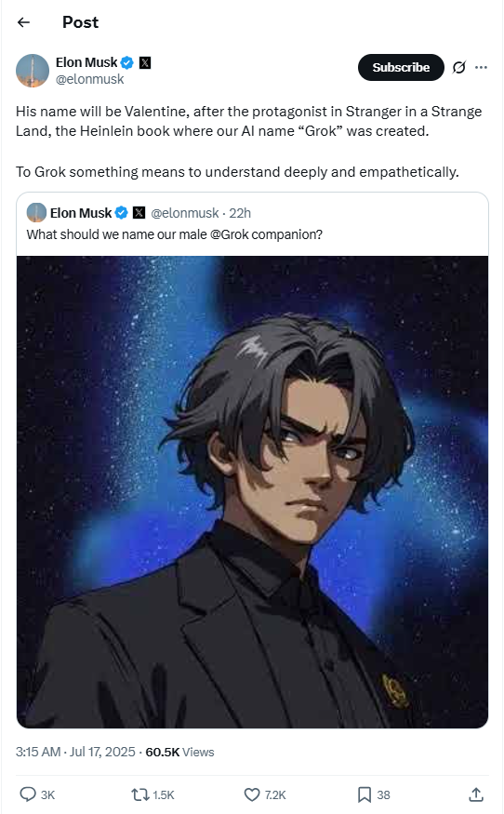Reply using the comment bubble icon
504x814 pixels.
(x=28, y=794)
